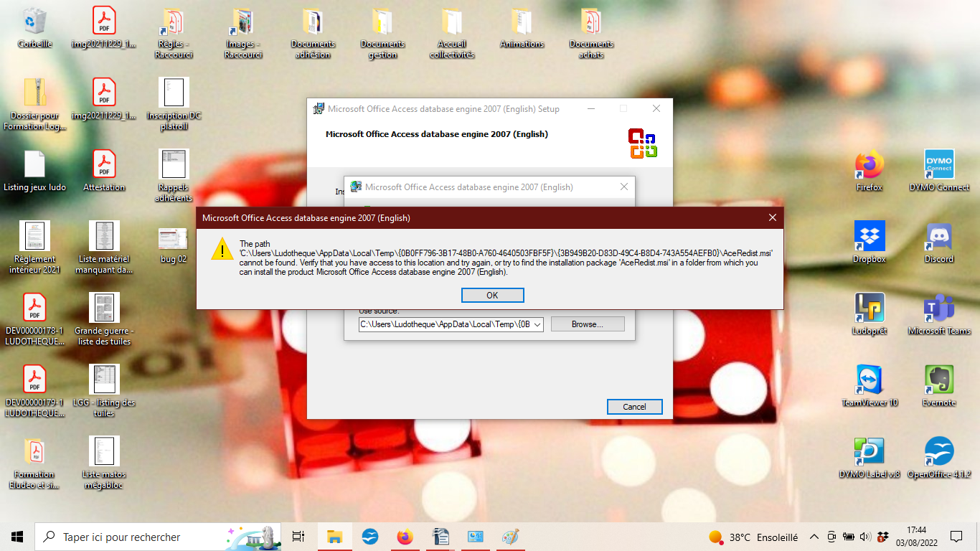Open the Animations folder
This screenshot has height=551, width=980.
tap(522, 27)
